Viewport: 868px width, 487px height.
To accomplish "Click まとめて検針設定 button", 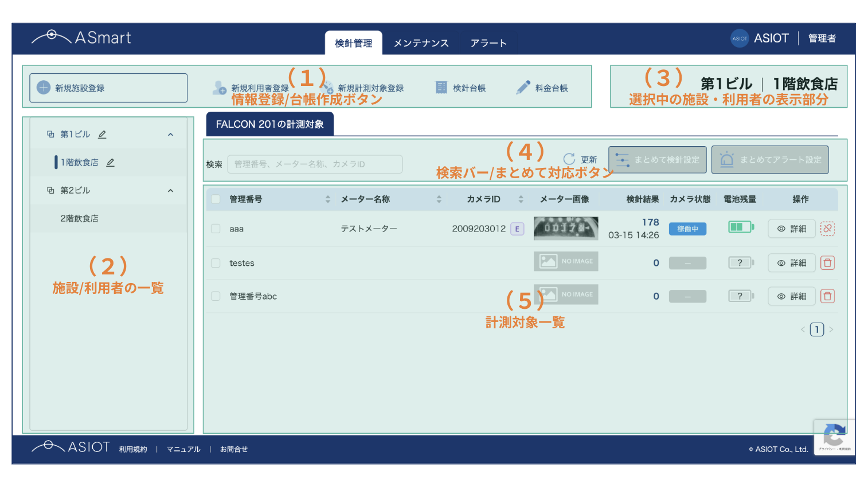I will [657, 160].
